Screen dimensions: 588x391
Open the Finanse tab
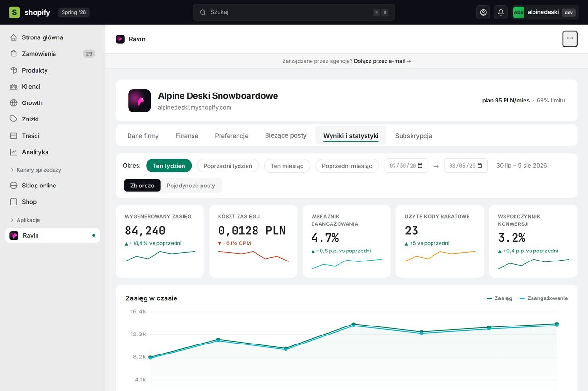pyautogui.click(x=187, y=136)
